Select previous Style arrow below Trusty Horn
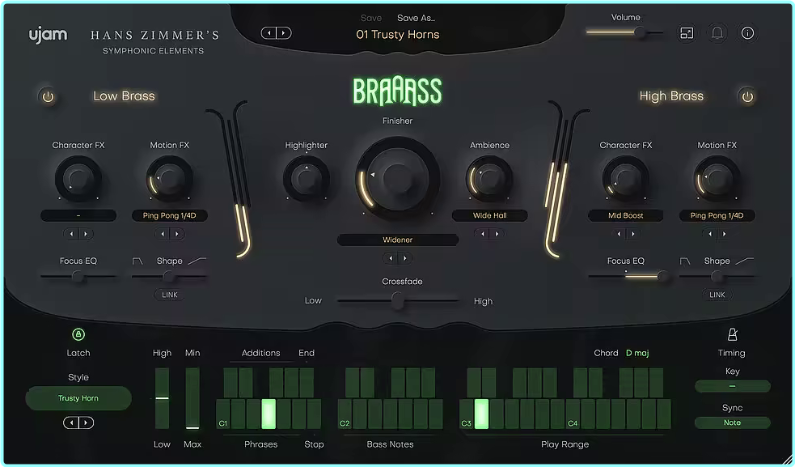The width and height of the screenshot is (795, 467). [x=71, y=422]
